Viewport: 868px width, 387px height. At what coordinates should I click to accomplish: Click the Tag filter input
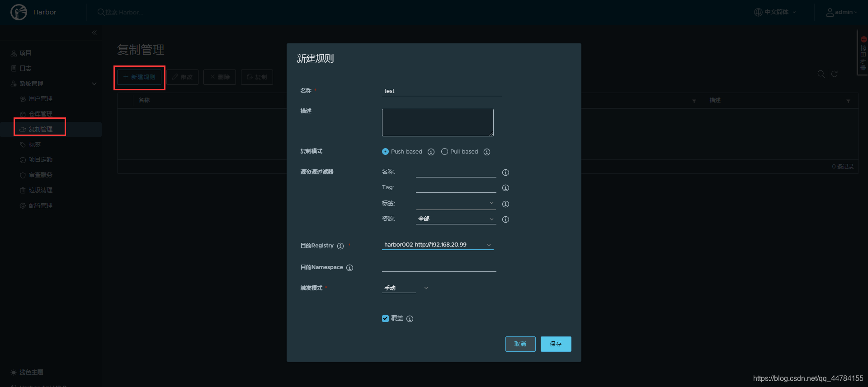pyautogui.click(x=456, y=187)
